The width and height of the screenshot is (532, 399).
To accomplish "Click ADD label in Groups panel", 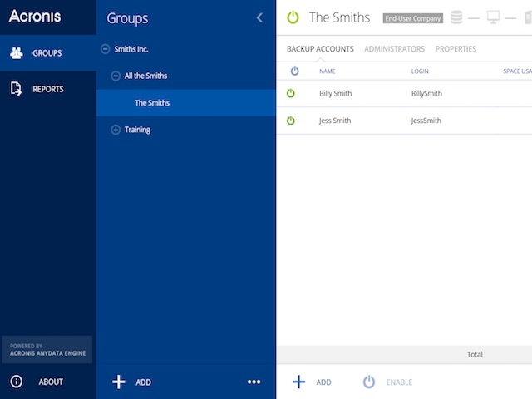I will click(x=144, y=382).
